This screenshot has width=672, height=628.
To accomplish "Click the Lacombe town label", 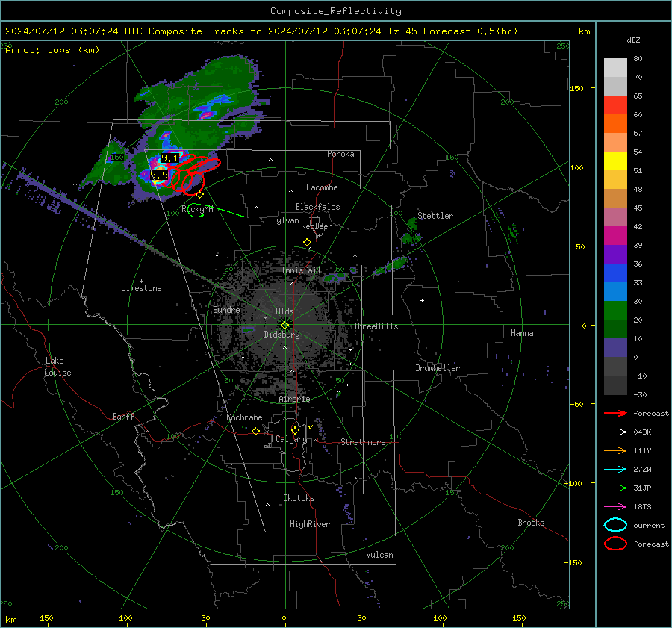I will pos(322,187).
